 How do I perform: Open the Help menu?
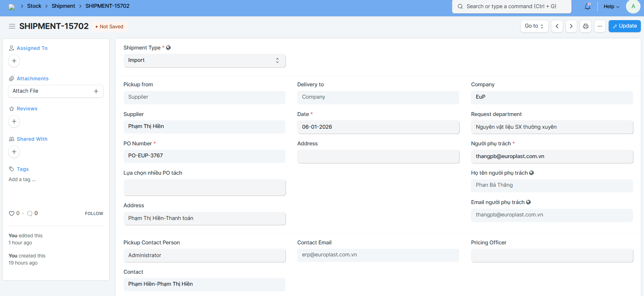(x=611, y=6)
